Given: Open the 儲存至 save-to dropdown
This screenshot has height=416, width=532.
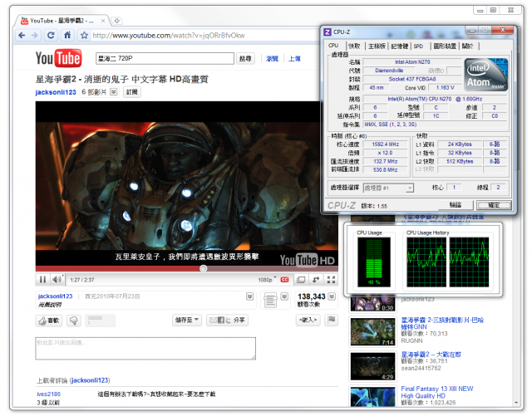Looking at the screenshot, I should coord(187,320).
